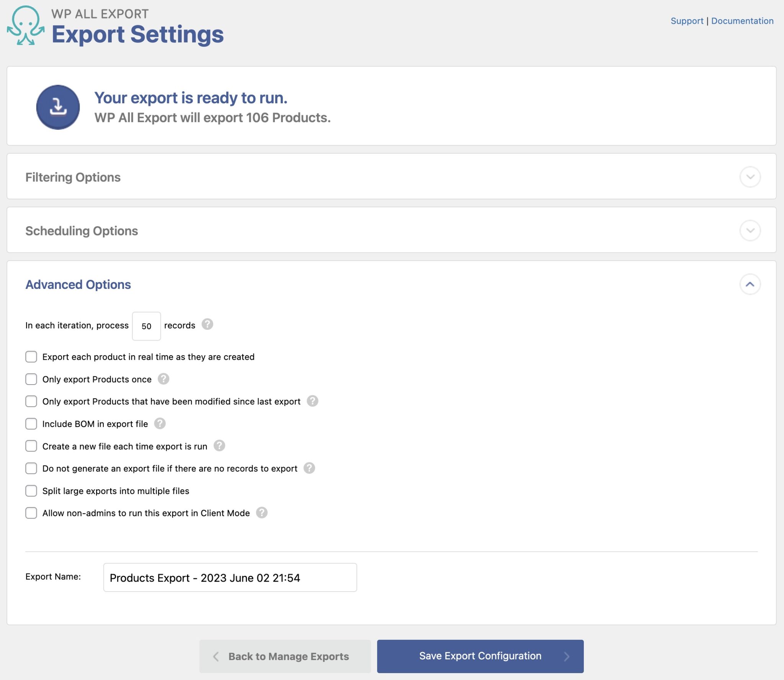This screenshot has width=784, height=680.
Task: Check Split large exports into multiple files
Action: [31, 491]
